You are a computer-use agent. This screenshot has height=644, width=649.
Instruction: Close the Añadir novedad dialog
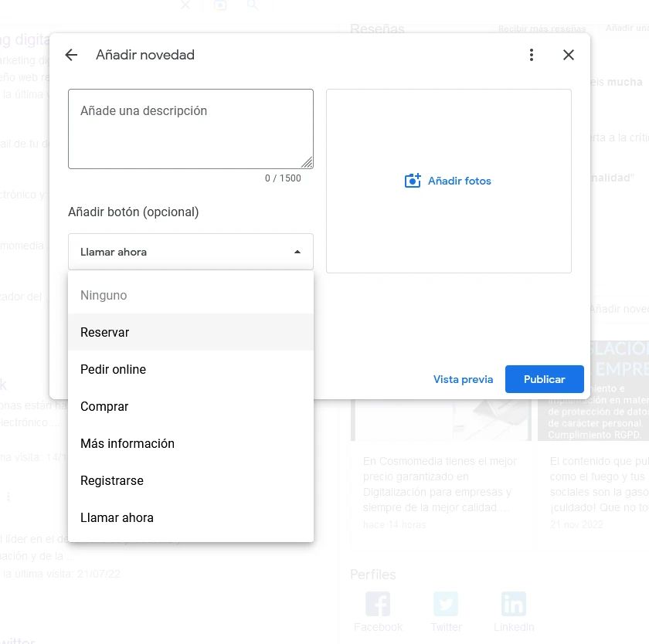569,55
